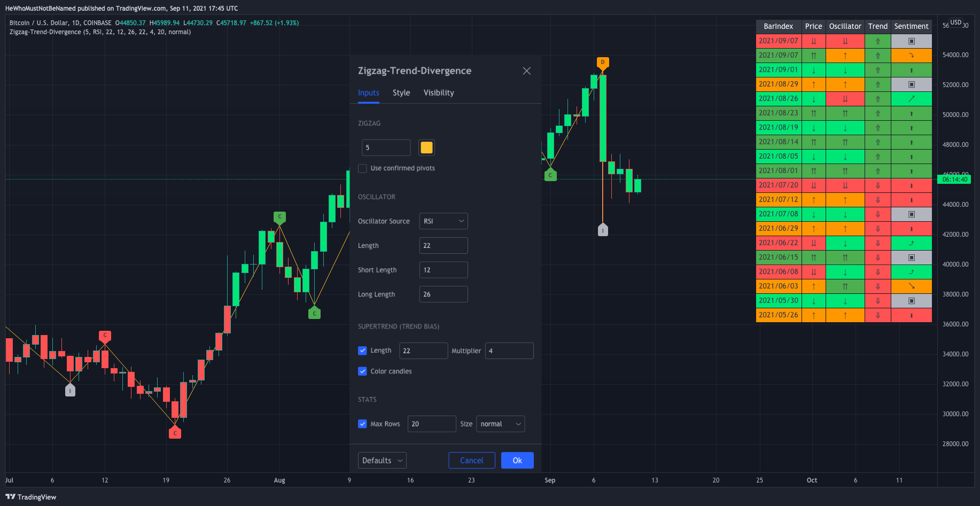Click the Cancel button

coord(472,461)
